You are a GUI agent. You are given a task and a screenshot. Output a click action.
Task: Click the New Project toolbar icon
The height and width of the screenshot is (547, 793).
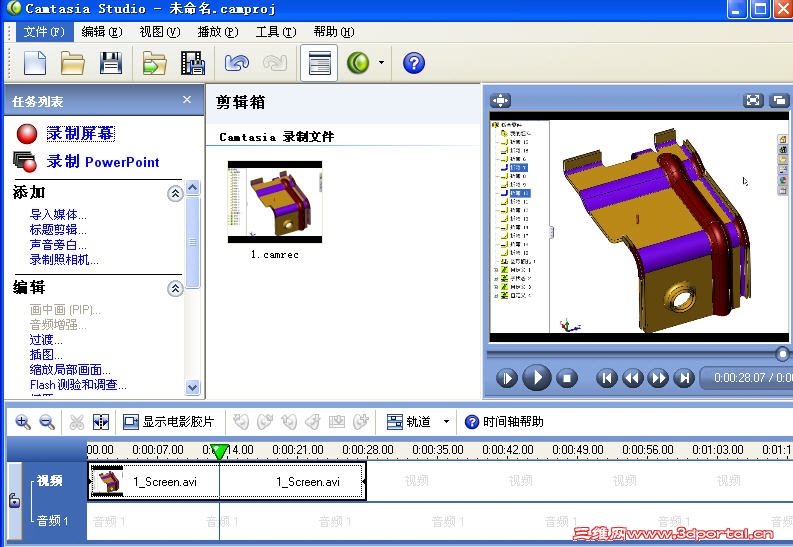35,63
